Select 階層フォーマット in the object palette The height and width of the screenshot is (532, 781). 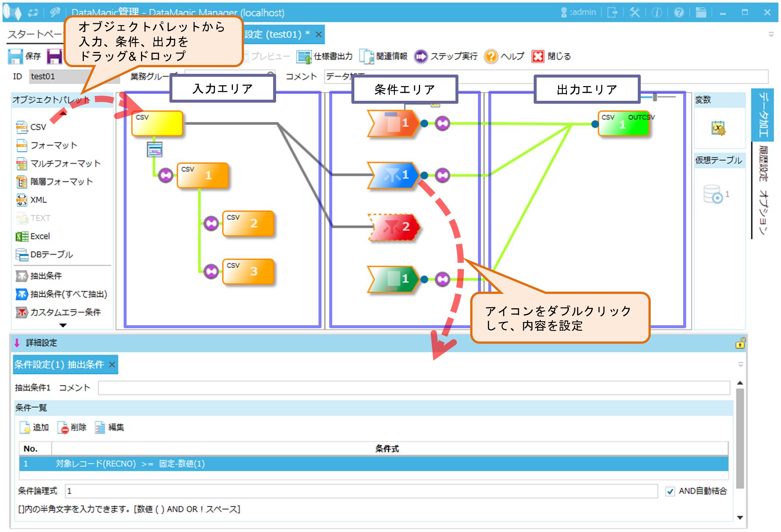[x=54, y=181]
